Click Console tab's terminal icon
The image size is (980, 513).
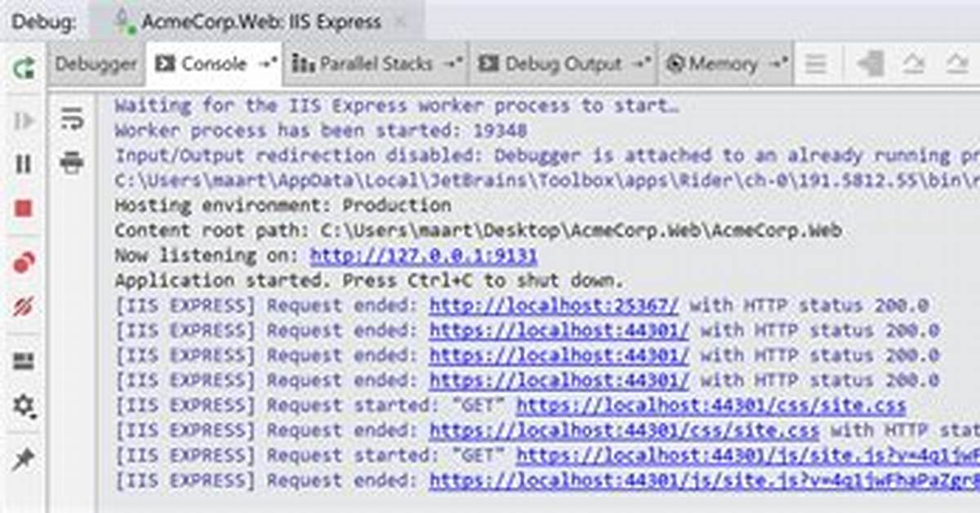[x=165, y=64]
